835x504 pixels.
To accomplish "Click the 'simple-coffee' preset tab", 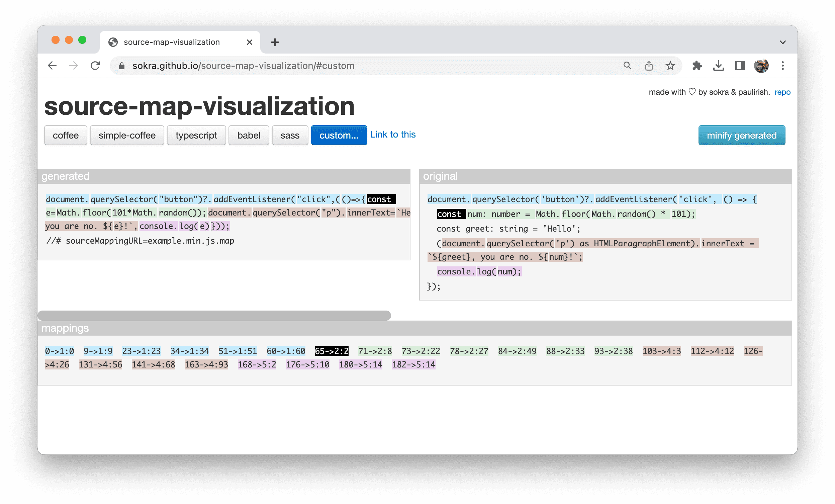I will [126, 136].
